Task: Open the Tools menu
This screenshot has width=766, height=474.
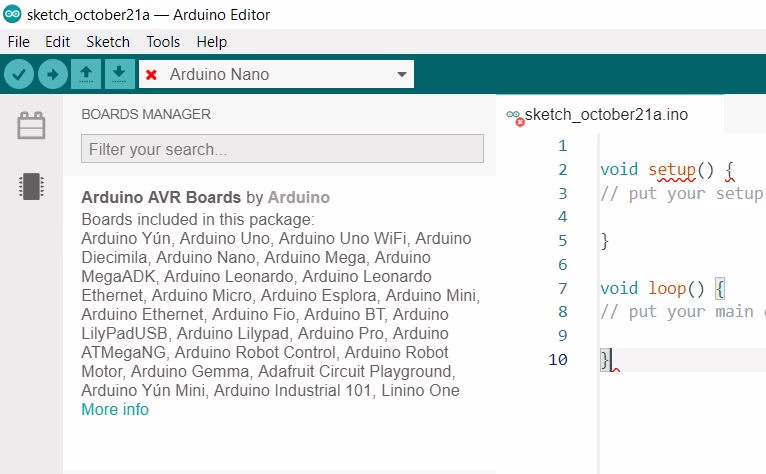Action: pyautogui.click(x=163, y=42)
